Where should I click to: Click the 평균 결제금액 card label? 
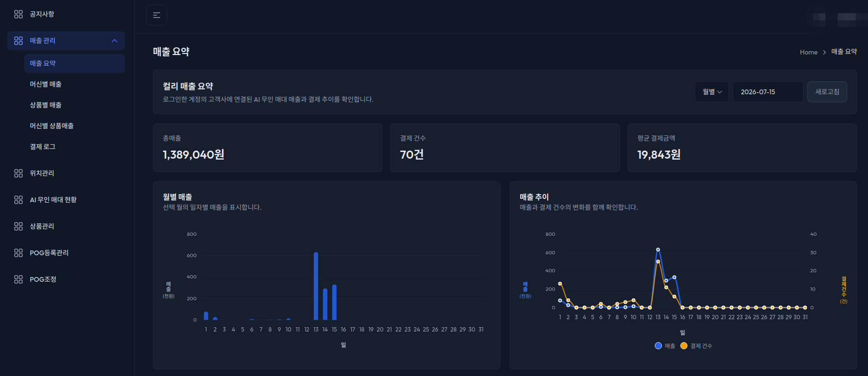tap(656, 138)
